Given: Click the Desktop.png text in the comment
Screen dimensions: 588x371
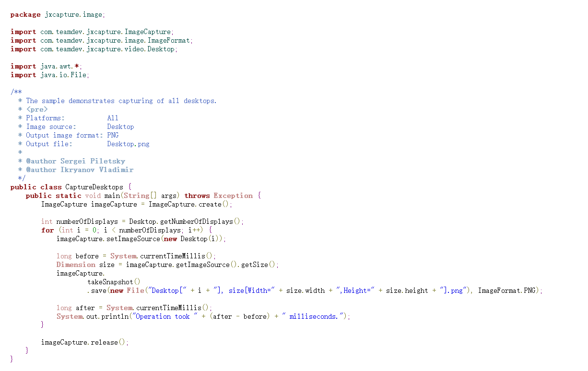Looking at the screenshot, I should point(128,144).
